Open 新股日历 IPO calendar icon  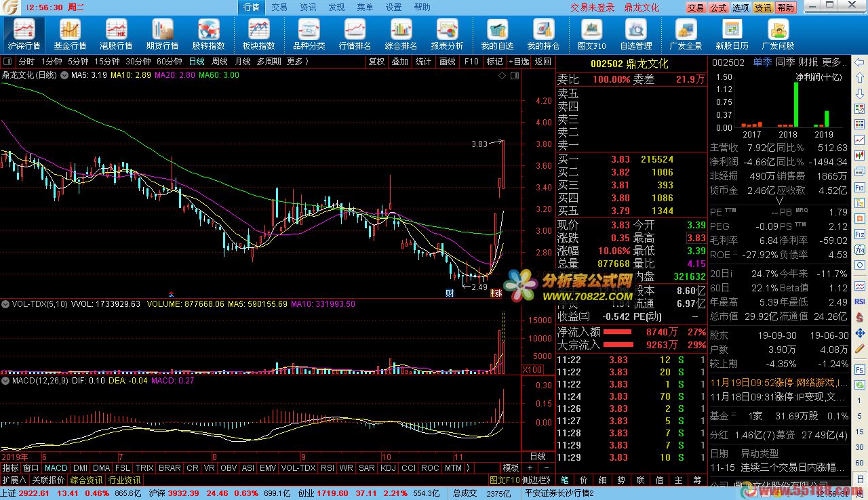[732, 35]
